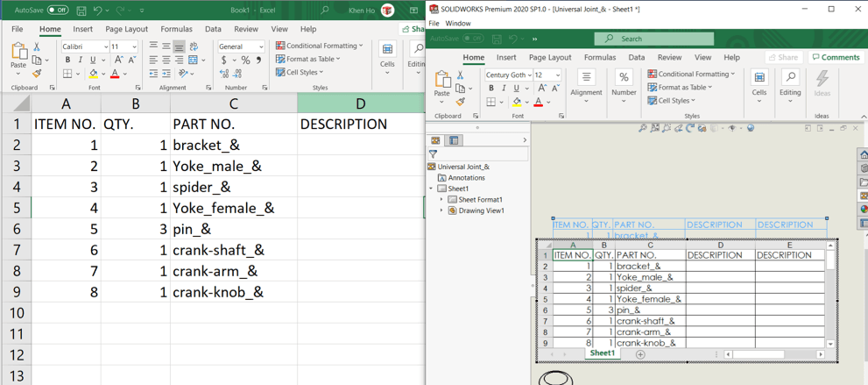Image resolution: width=868 pixels, height=385 pixels.
Task: Click the Sheet1 tab in the SolidWorks embedded spreadsheet
Action: click(603, 353)
